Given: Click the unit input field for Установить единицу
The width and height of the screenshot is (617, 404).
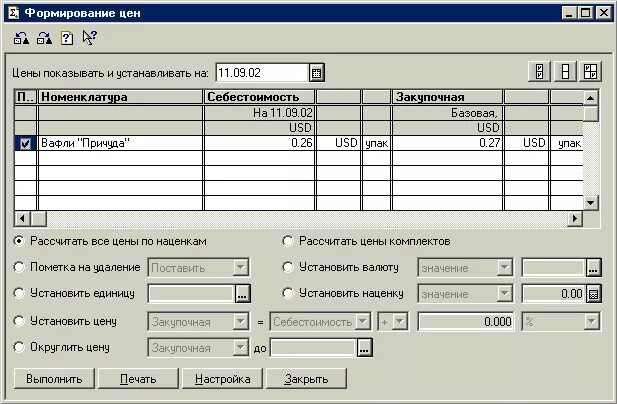Looking at the screenshot, I should (191, 294).
